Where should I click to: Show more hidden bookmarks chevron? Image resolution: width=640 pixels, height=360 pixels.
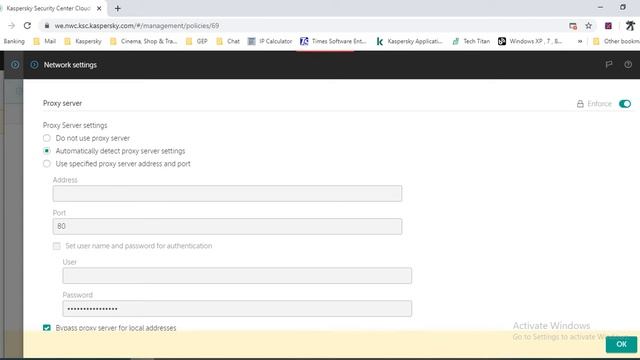point(580,41)
